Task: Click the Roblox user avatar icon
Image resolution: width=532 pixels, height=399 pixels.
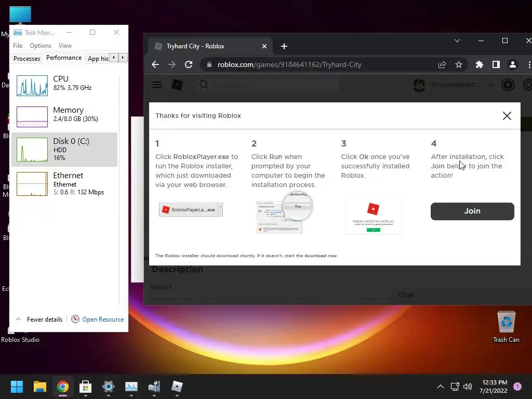Action: click(419, 85)
